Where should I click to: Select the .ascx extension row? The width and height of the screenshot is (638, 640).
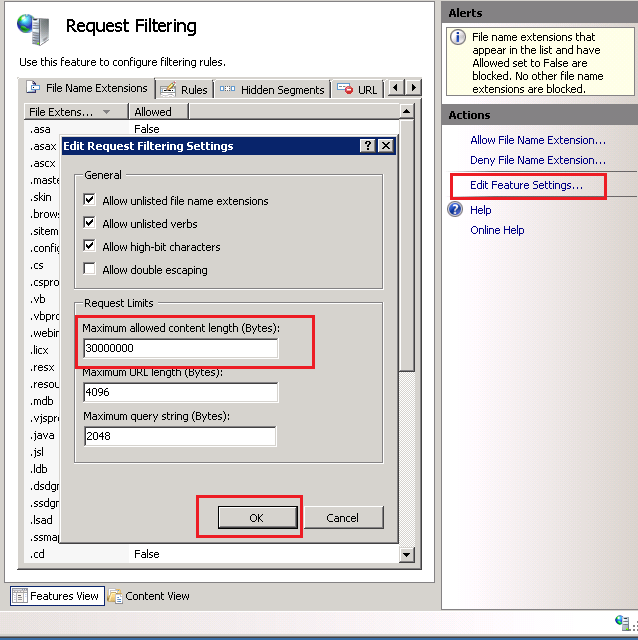(x=42, y=163)
